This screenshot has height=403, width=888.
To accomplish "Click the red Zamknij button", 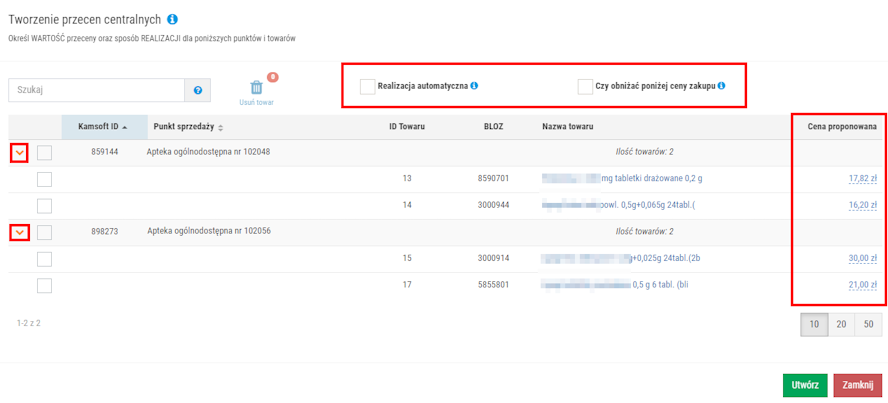I will 857,385.
